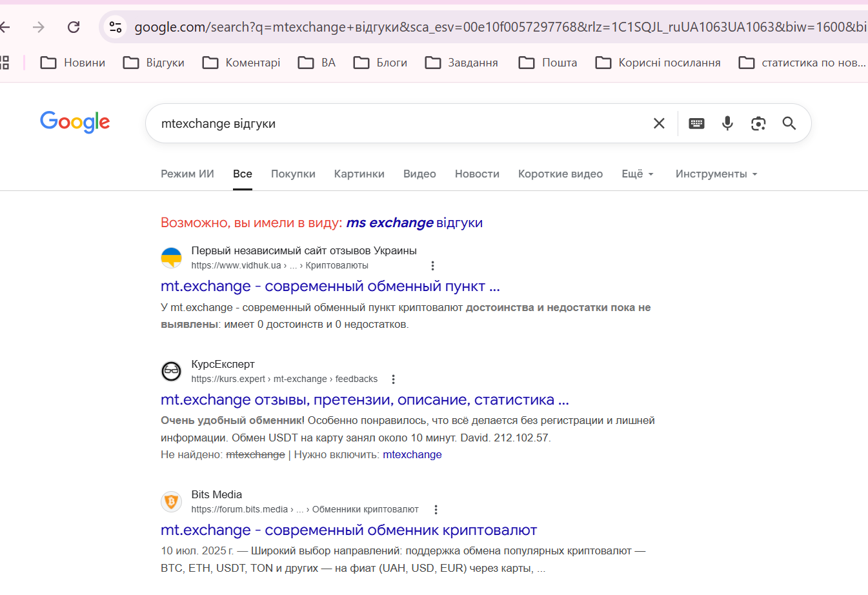The image size is (868, 595).
Task: Open the Блоги bookmarks folder
Action: [380, 63]
